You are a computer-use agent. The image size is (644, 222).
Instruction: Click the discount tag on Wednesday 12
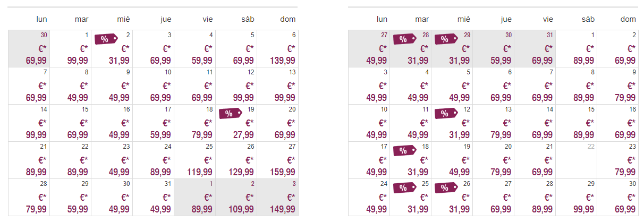pos(446,113)
